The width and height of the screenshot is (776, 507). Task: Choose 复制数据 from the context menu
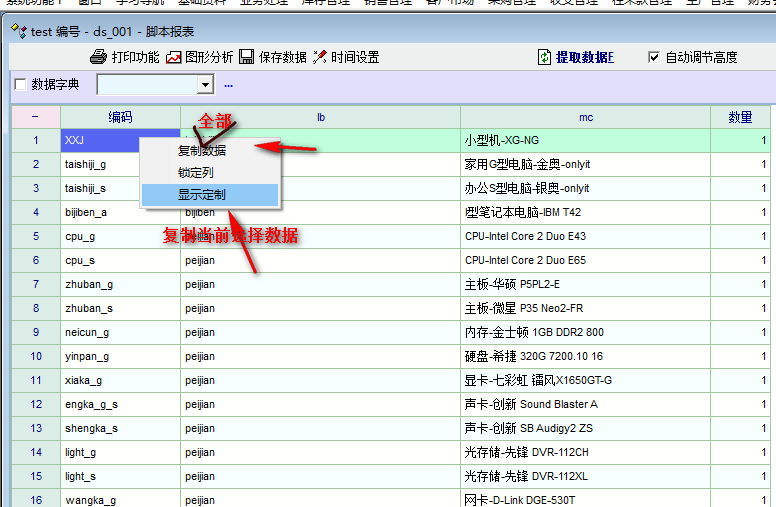(x=201, y=151)
